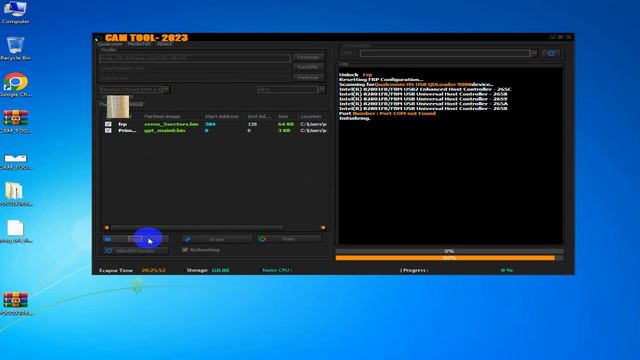Screen dimensions: 640x360
Task: Click the orange right scroll arrow
Action: (323, 228)
